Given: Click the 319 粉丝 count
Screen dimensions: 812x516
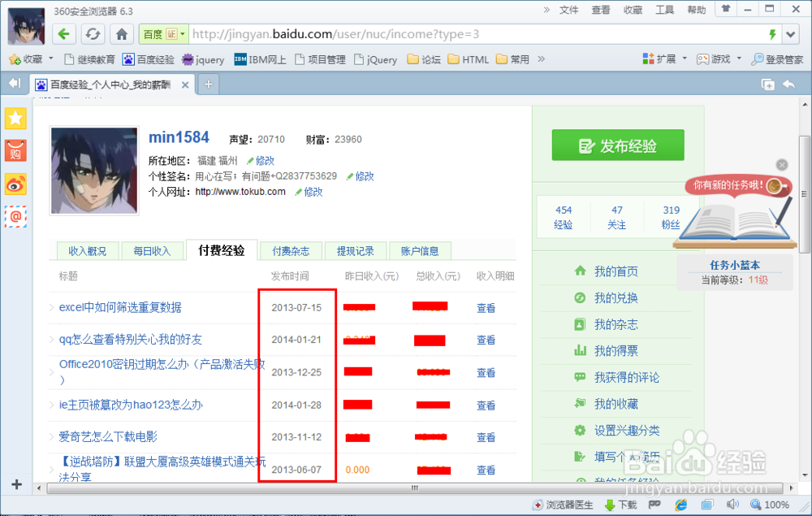Looking at the screenshot, I should coord(672,217).
